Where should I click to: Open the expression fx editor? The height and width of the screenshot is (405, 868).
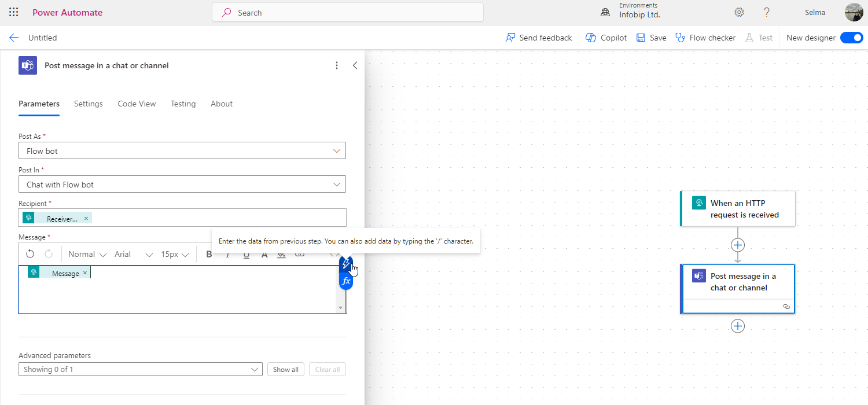(345, 281)
